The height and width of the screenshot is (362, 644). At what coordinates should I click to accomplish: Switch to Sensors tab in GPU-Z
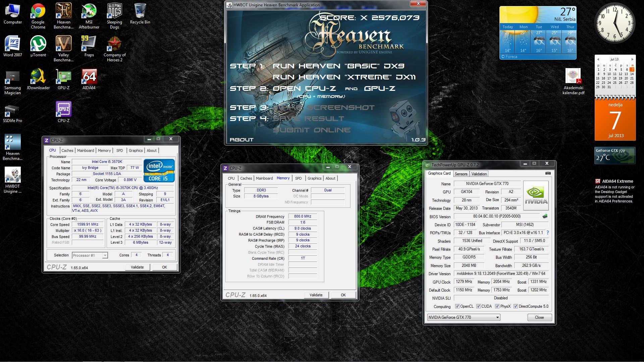point(461,174)
